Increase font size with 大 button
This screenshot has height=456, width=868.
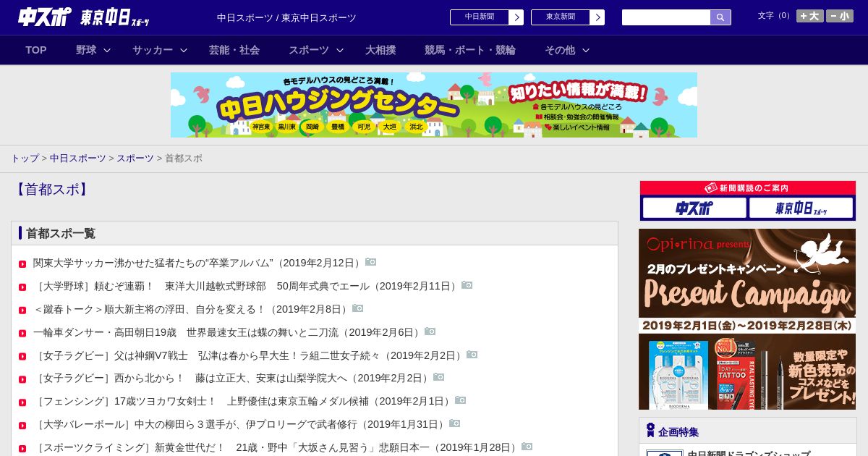pyautogui.click(x=810, y=16)
